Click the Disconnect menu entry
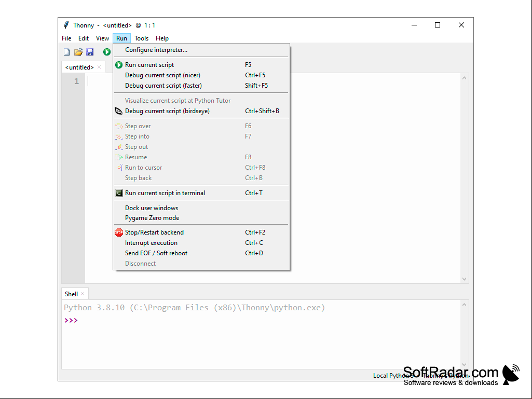The height and width of the screenshot is (399, 532). tap(201, 264)
